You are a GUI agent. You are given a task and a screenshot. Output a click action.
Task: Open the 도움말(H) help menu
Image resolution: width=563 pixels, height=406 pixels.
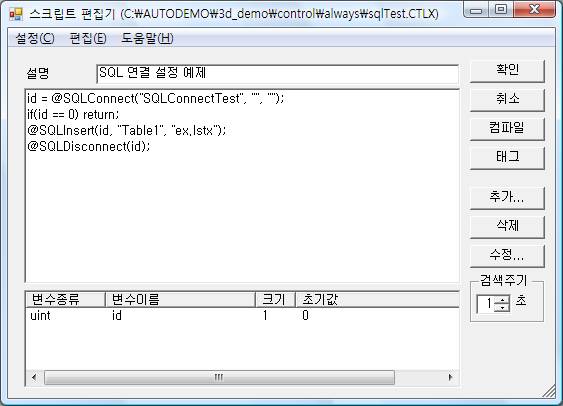pos(147,38)
